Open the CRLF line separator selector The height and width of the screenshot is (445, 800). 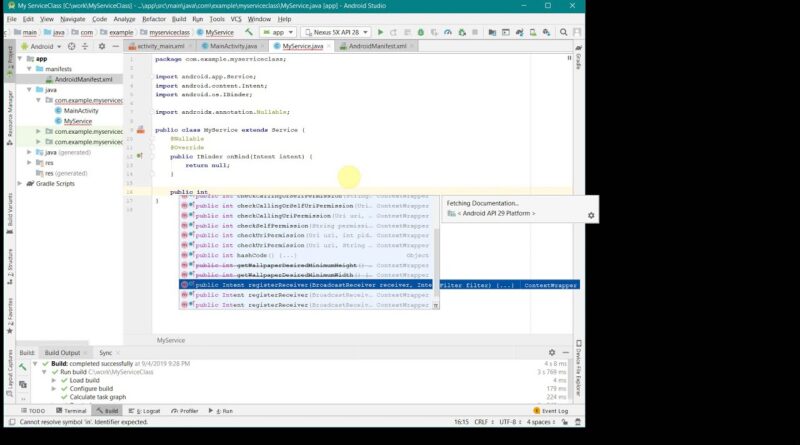click(x=483, y=422)
